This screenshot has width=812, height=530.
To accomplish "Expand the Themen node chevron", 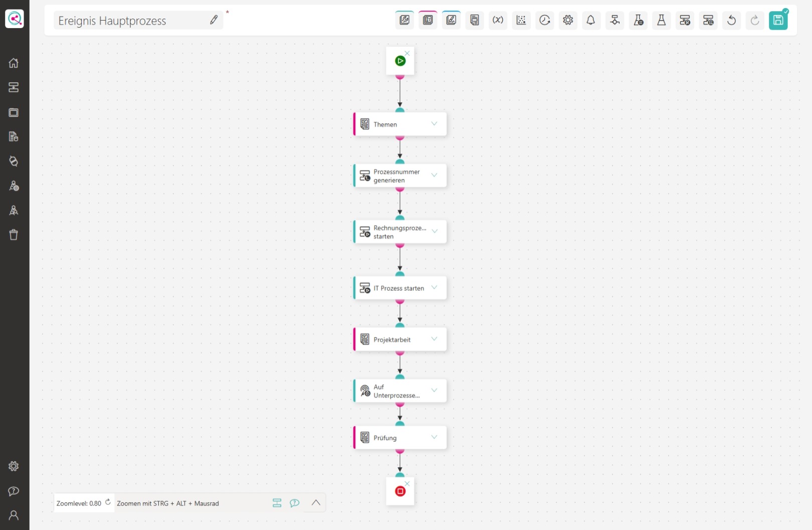I will [x=434, y=124].
